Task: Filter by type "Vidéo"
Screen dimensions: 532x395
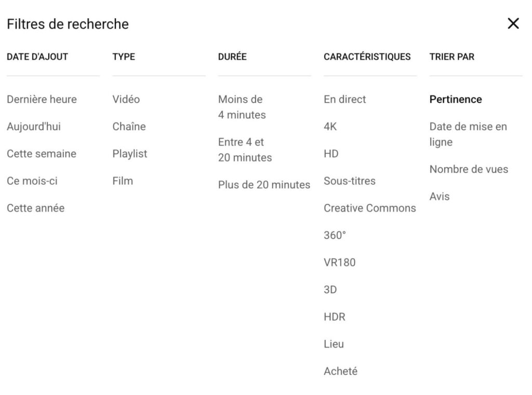Action: click(x=125, y=99)
